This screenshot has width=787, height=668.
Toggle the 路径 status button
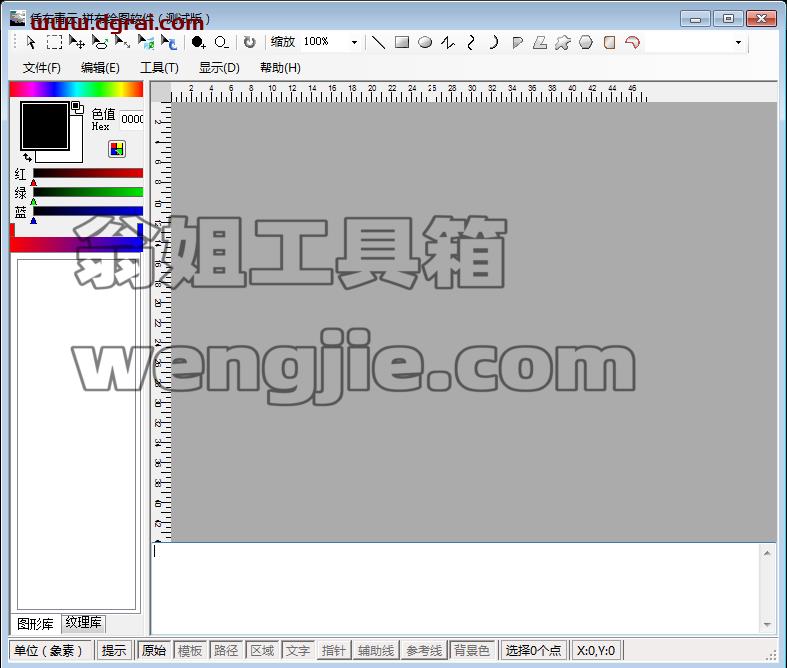[x=226, y=650]
